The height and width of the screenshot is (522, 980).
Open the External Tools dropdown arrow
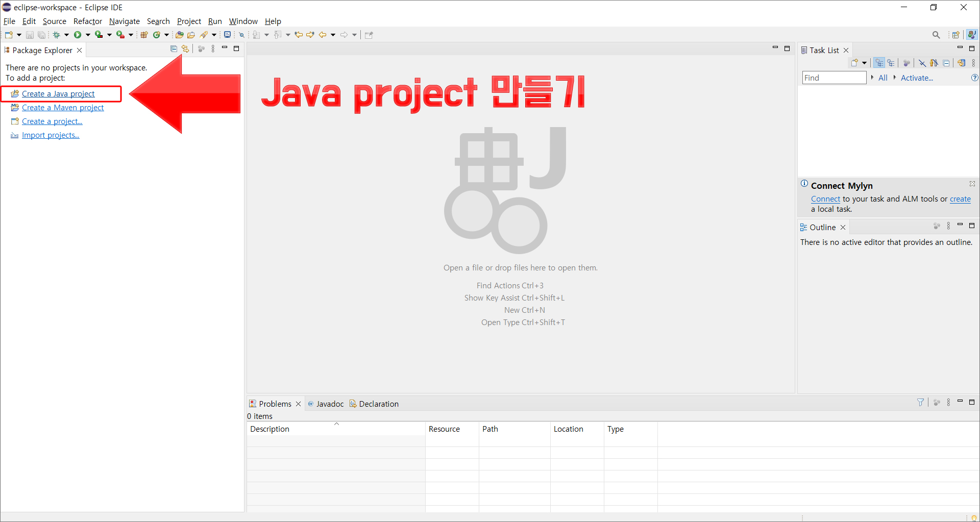tap(131, 35)
